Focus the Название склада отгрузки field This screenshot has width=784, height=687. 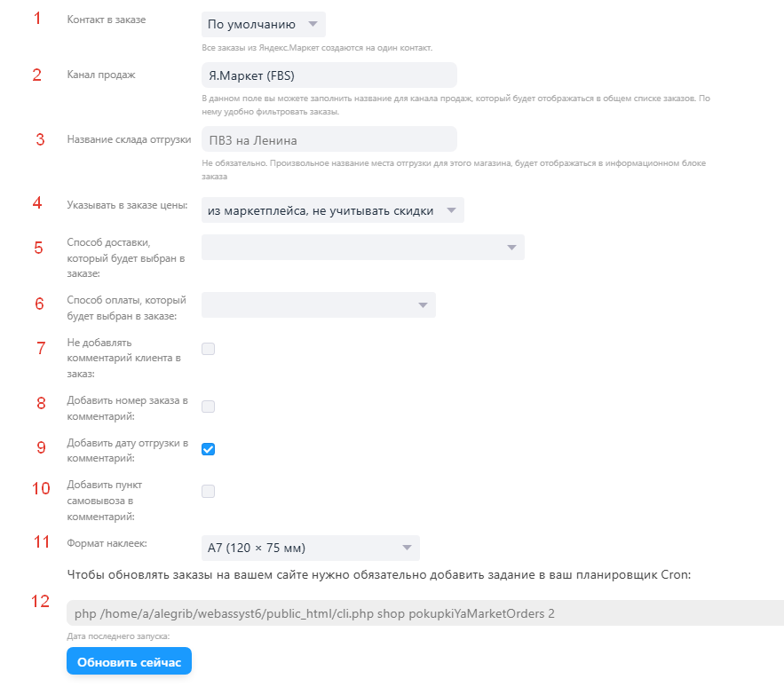329,139
